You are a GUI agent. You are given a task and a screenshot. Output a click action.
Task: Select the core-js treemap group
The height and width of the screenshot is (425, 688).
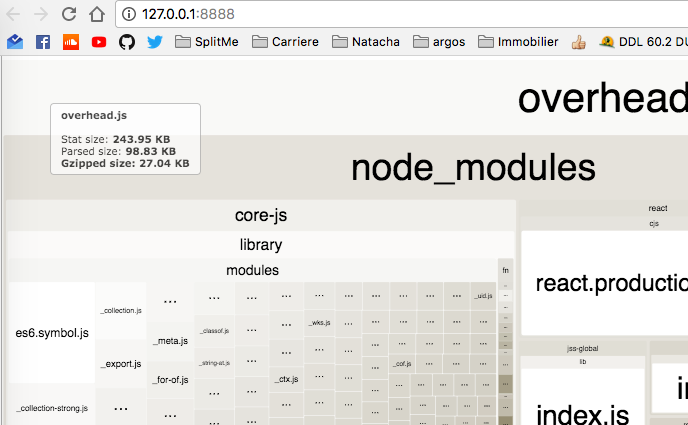click(261, 215)
